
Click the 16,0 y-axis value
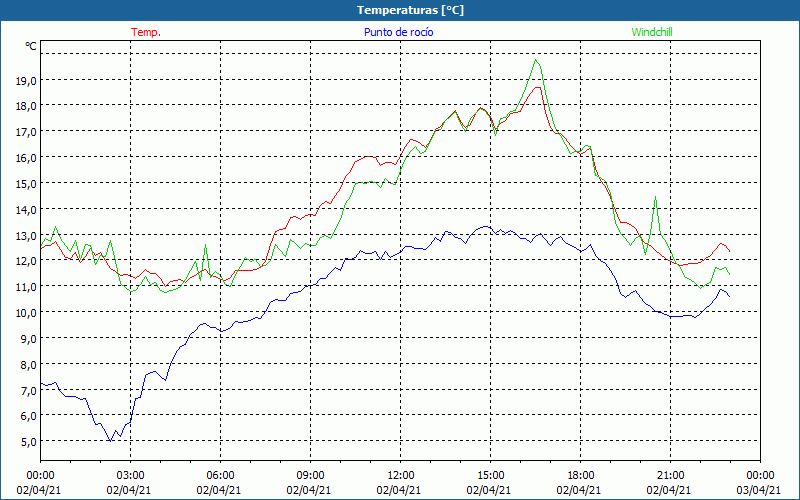pos(26,158)
